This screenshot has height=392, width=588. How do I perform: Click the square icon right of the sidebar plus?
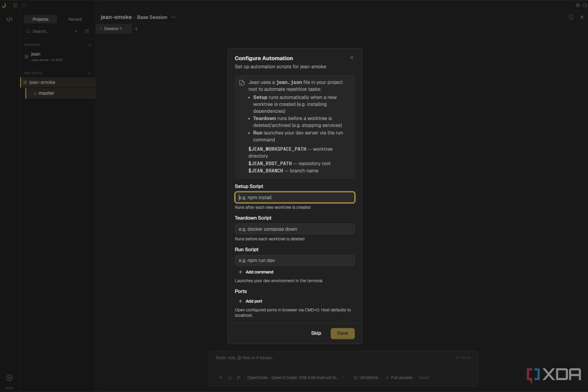click(87, 31)
